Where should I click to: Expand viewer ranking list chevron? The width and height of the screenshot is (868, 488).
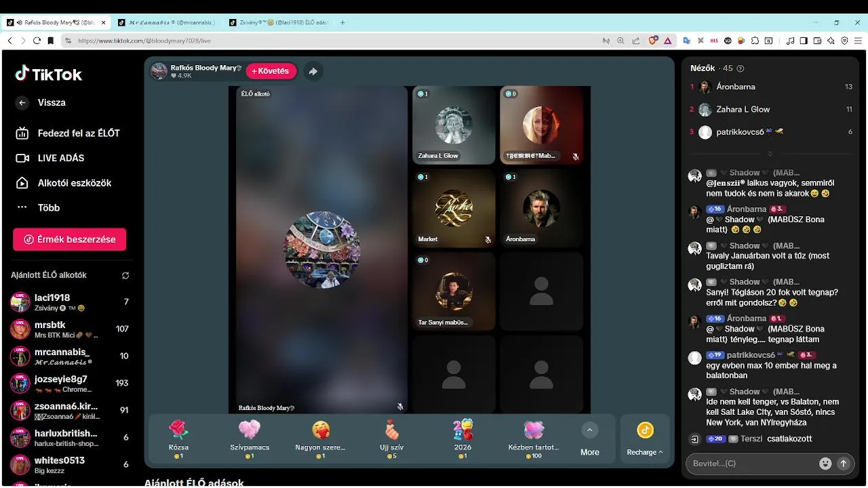770,154
